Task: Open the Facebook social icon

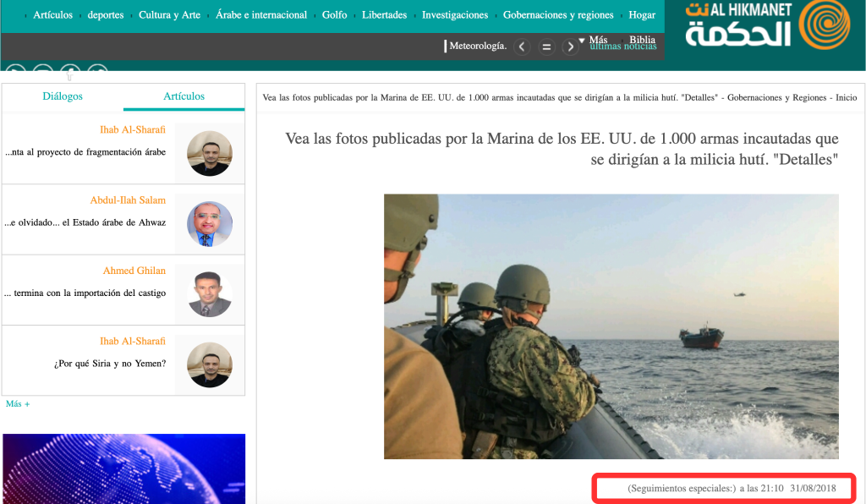Action: coord(70,70)
